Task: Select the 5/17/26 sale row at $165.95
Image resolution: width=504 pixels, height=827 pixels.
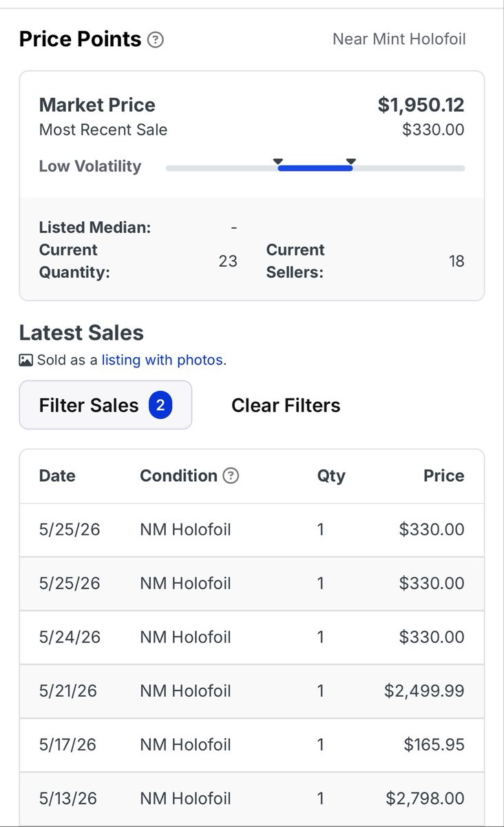Action: click(252, 745)
